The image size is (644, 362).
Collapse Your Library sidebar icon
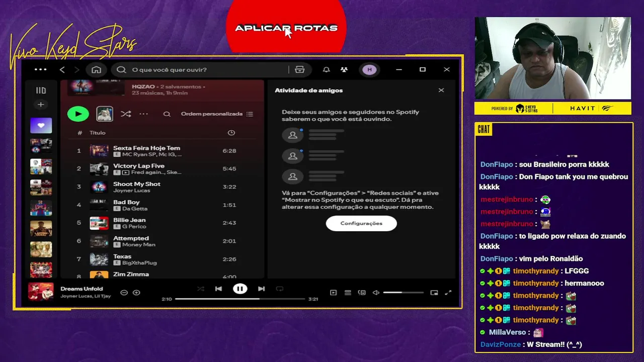pyautogui.click(x=41, y=90)
